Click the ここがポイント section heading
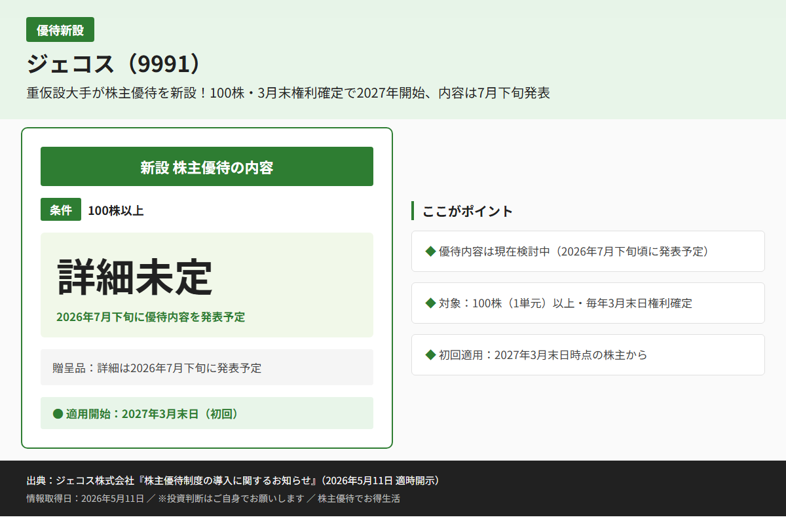 [x=468, y=211]
